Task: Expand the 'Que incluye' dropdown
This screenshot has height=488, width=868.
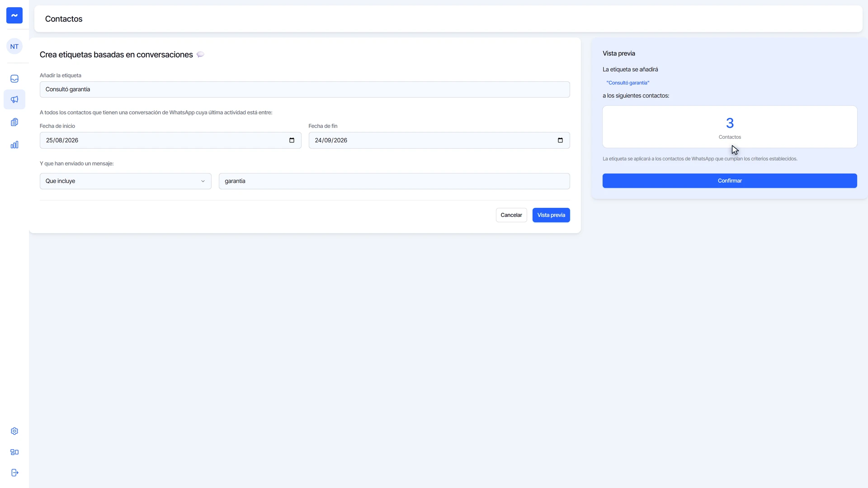Action: click(125, 181)
